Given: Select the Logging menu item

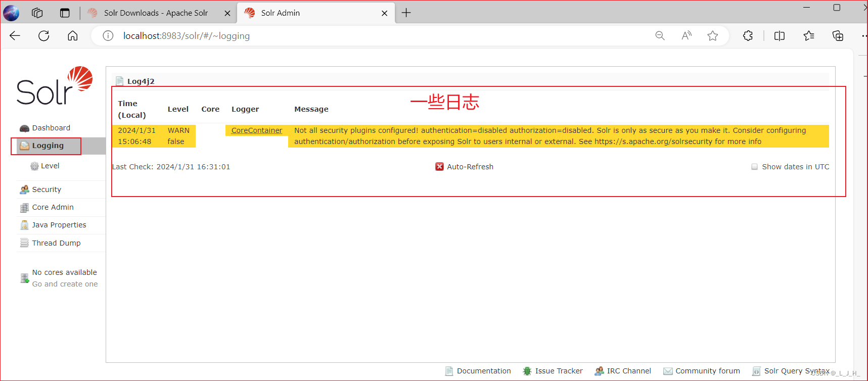Looking at the screenshot, I should 48,146.
